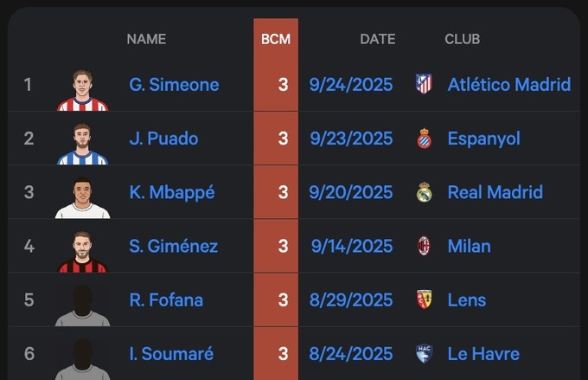Click the Milan club crest icon
This screenshot has width=588, height=380.
point(424,246)
